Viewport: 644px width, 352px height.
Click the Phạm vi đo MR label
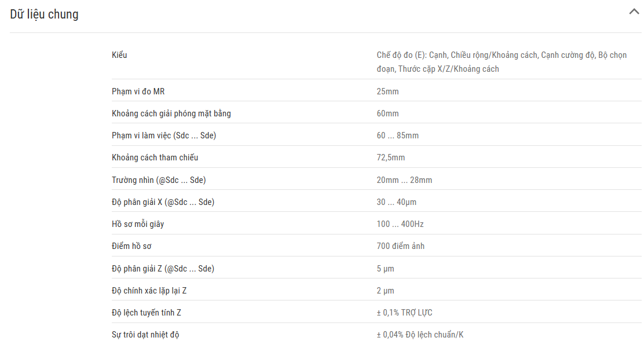pos(138,91)
